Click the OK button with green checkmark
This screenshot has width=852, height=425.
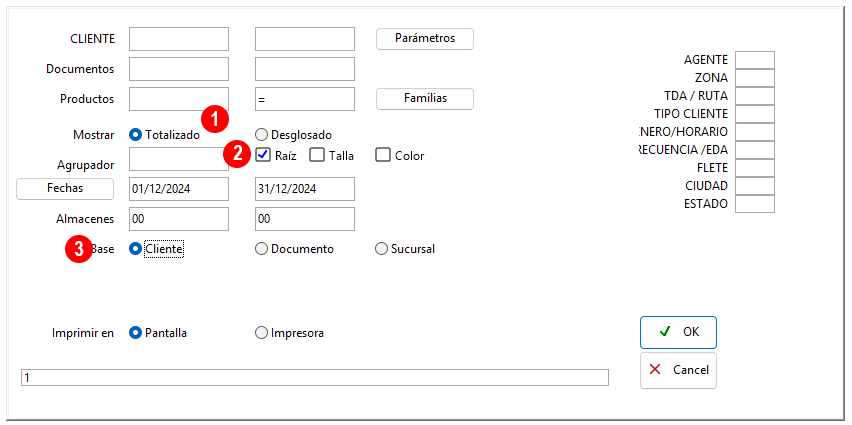[x=678, y=332]
